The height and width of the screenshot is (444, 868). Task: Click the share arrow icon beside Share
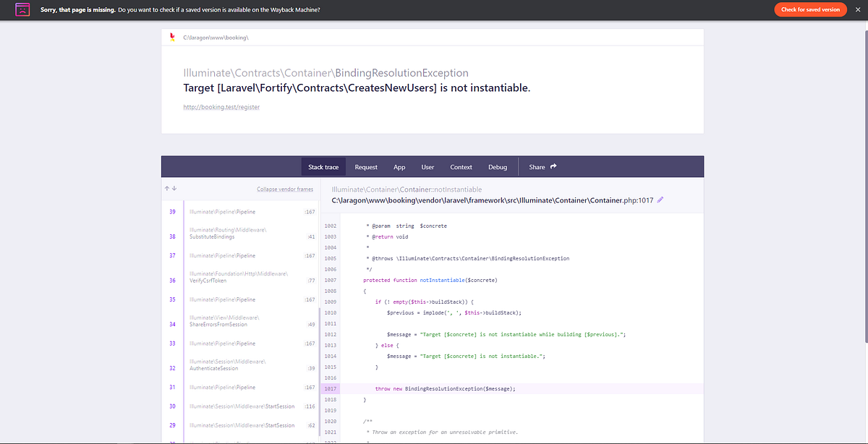554,166
